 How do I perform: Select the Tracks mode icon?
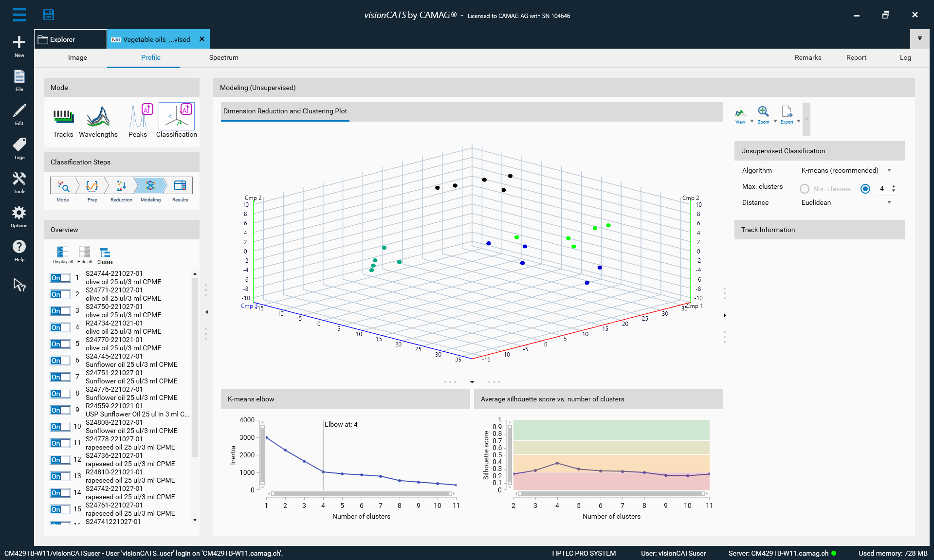[63, 118]
